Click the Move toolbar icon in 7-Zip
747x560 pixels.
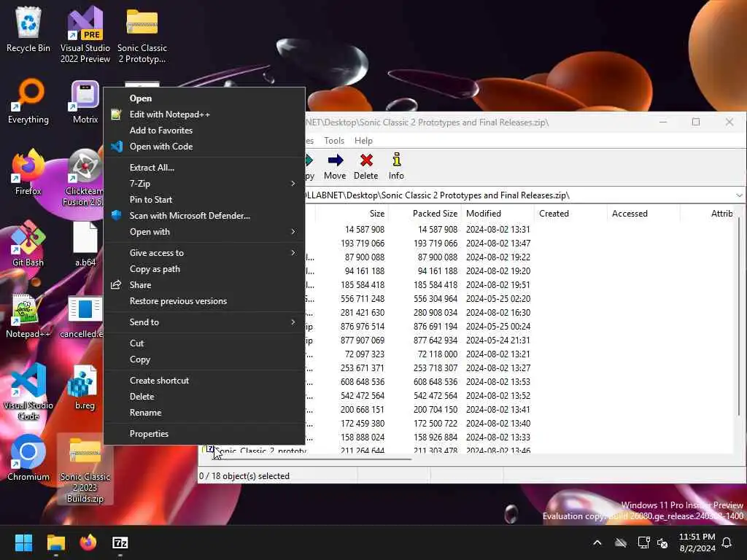(x=335, y=166)
